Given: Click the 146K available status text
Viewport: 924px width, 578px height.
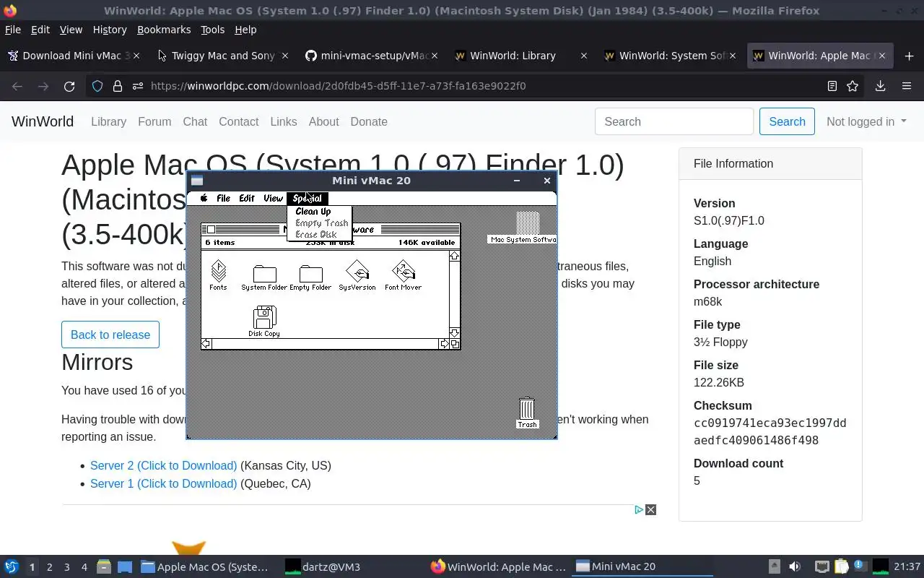Looking at the screenshot, I should tap(427, 243).
